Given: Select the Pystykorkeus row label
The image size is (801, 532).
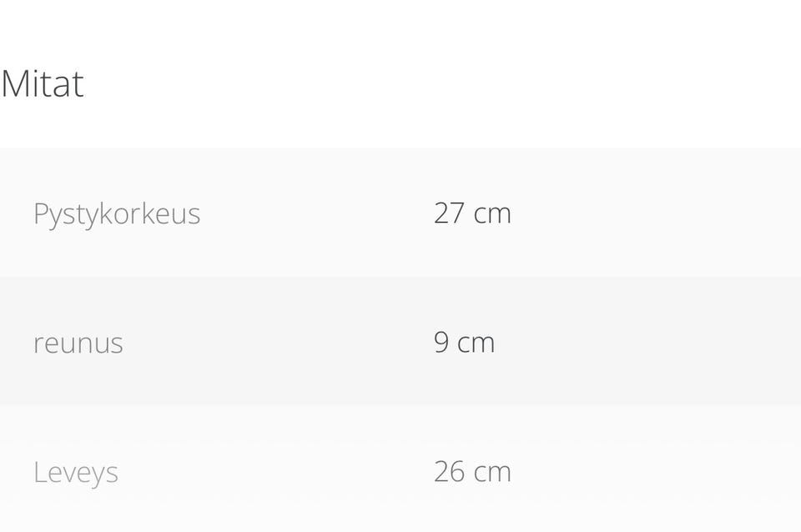Looking at the screenshot, I should pyautogui.click(x=117, y=213).
